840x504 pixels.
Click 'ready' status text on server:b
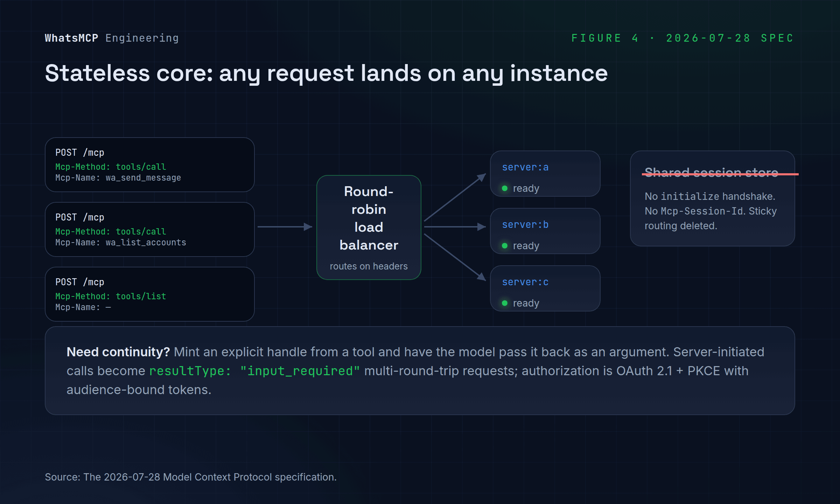coord(526,246)
